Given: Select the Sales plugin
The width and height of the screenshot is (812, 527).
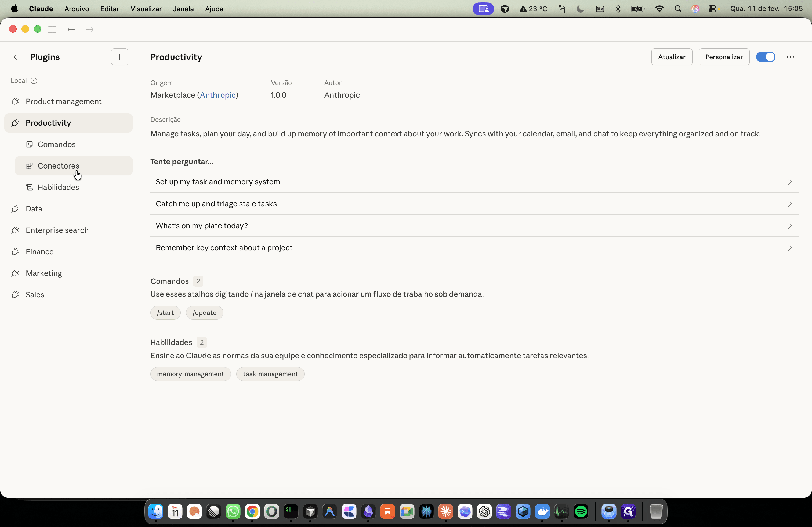Looking at the screenshot, I should (68, 295).
